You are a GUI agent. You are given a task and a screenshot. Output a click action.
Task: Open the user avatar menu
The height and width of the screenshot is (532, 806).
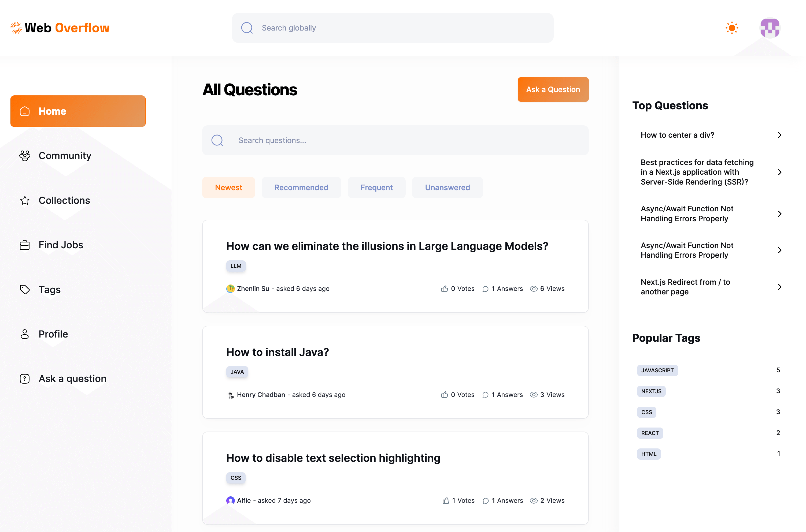[x=770, y=28]
